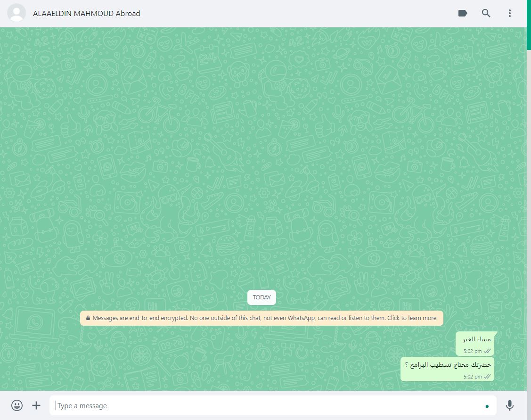Open the contact profile picture avatar

[16, 13]
